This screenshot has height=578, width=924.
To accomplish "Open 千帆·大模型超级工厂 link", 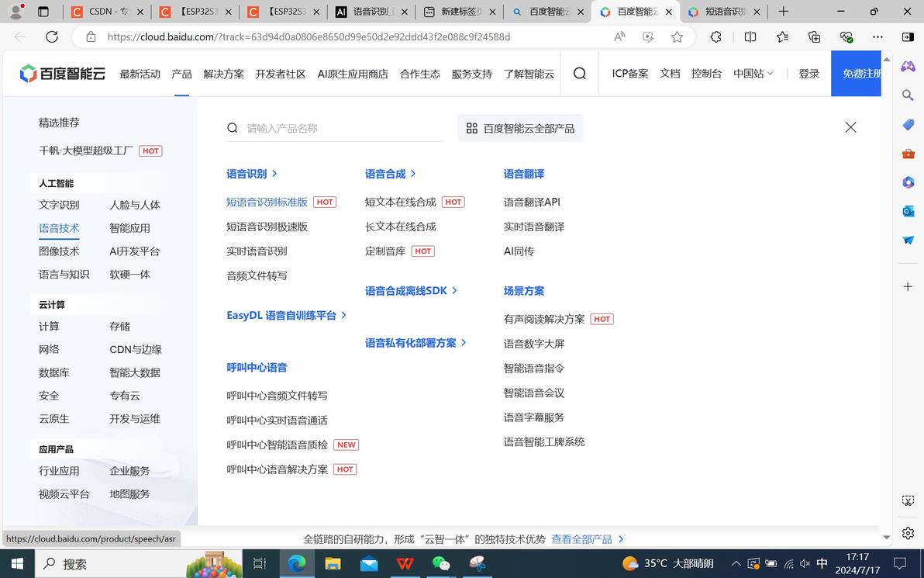I will pyautogui.click(x=86, y=151).
